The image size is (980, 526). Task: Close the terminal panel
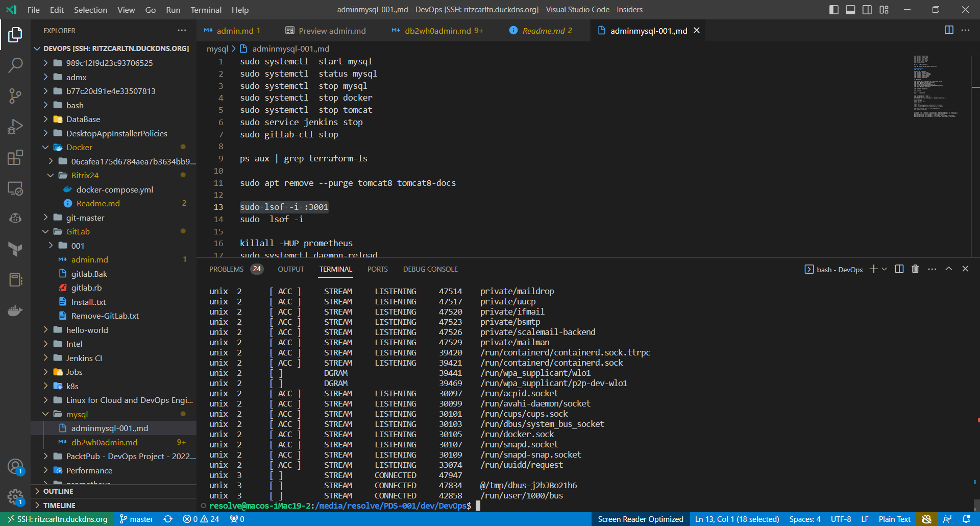click(x=965, y=269)
